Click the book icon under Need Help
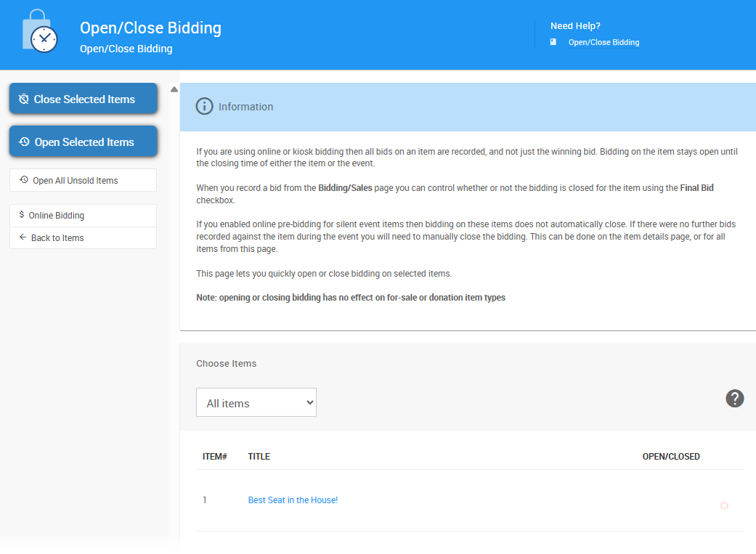The width and height of the screenshot is (756, 554). point(553,42)
